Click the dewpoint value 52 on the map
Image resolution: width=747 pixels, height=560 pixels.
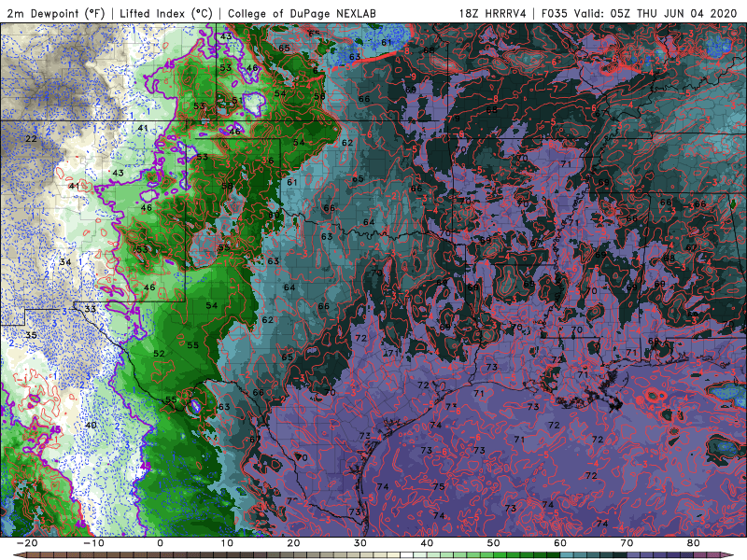tap(159, 354)
